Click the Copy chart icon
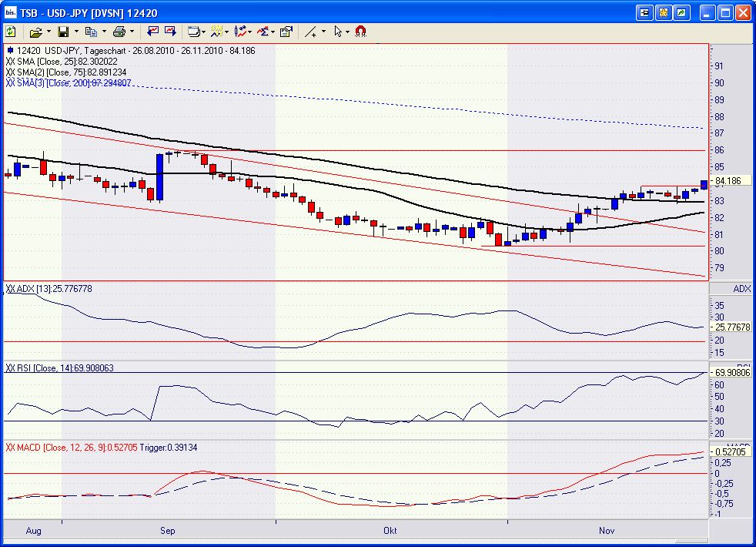 click(92, 32)
